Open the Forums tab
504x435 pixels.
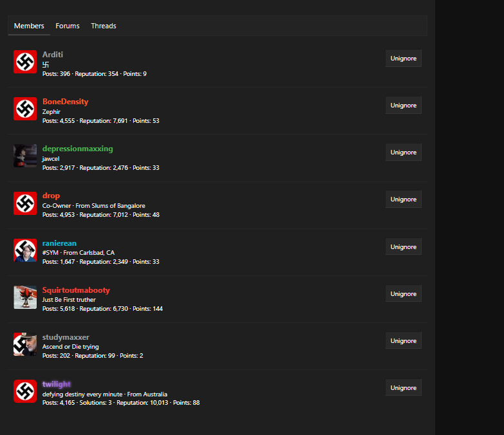(68, 26)
